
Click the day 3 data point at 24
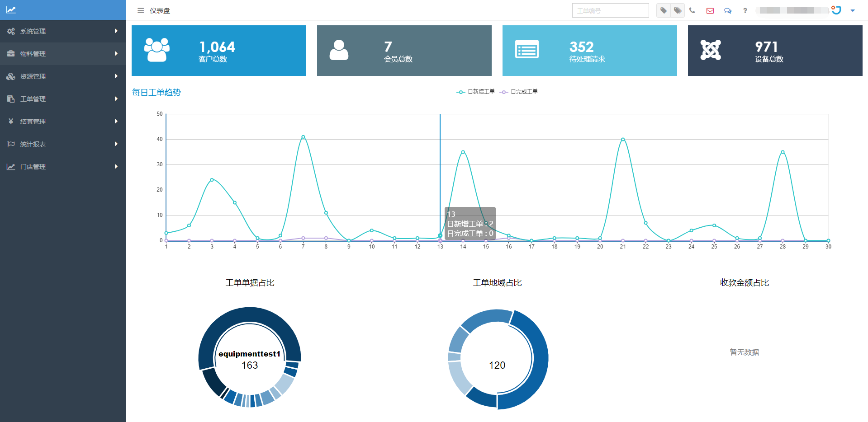point(212,180)
